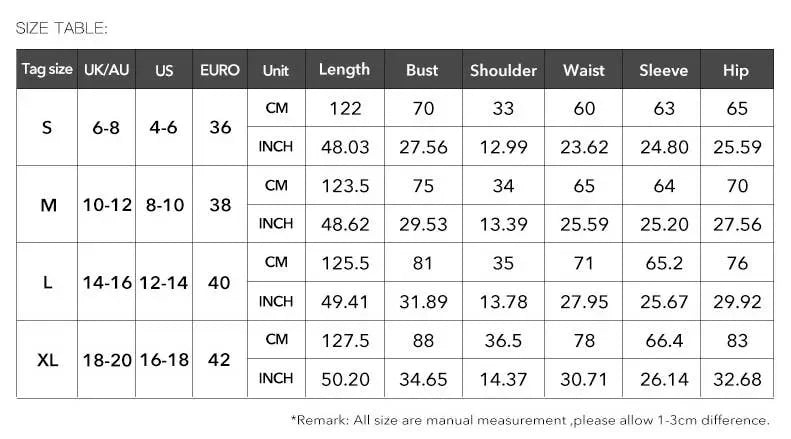Click the Shoulder column header
Screen dimensions: 791x439
(x=503, y=69)
